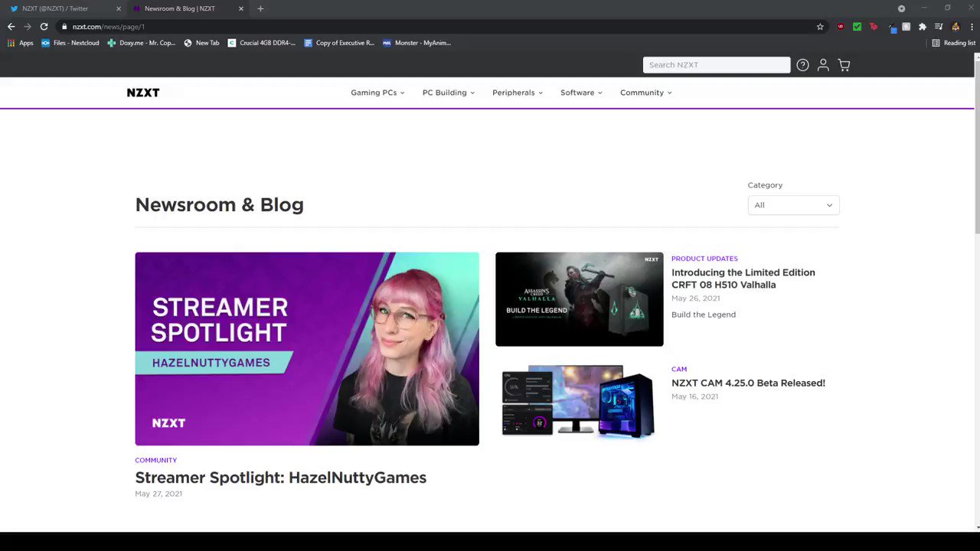Open the NZXT CAM beta article thumbnail
Screen dimensions: 980x551
click(x=580, y=401)
